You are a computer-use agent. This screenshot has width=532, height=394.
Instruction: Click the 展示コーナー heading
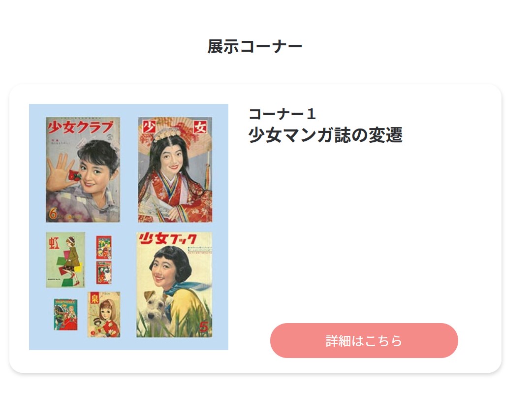(254, 46)
